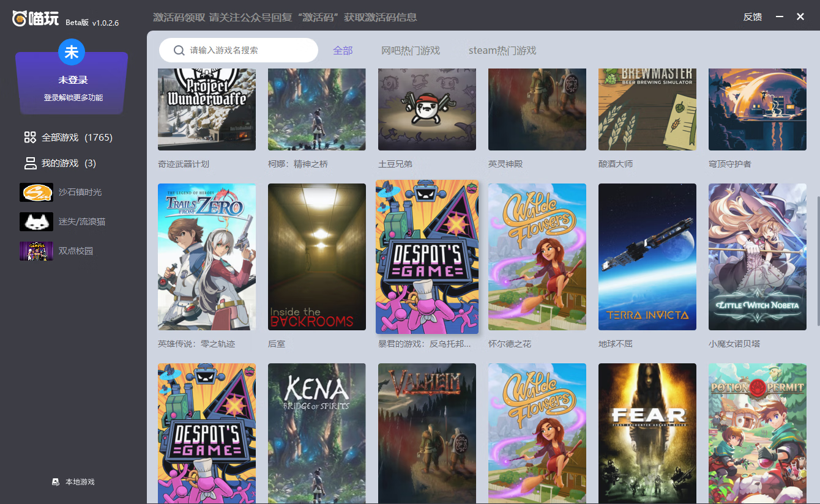Open FEAR game cover

click(647, 434)
